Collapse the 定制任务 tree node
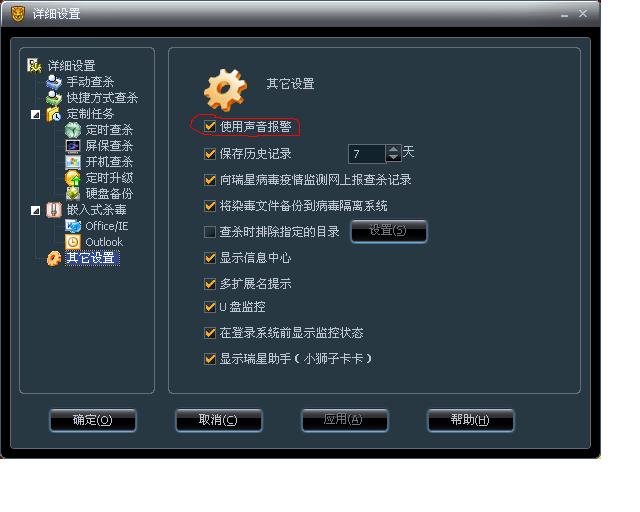This screenshot has width=640, height=512. pos(36,114)
